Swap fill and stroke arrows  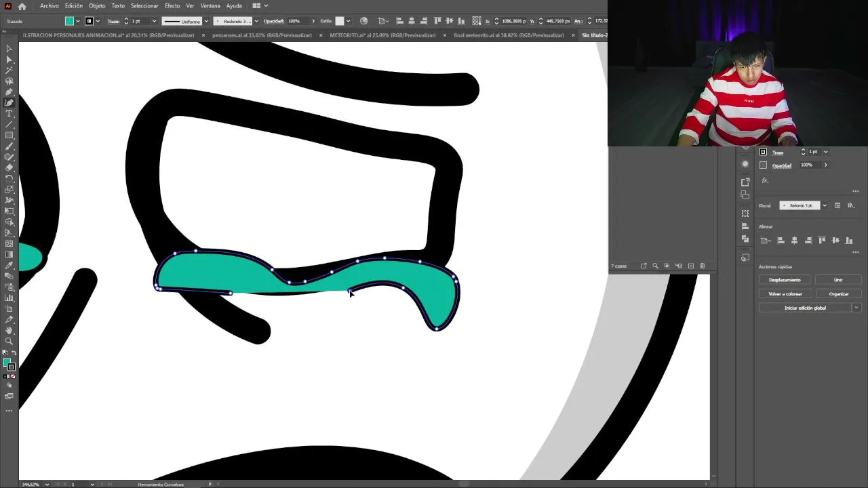14,354
